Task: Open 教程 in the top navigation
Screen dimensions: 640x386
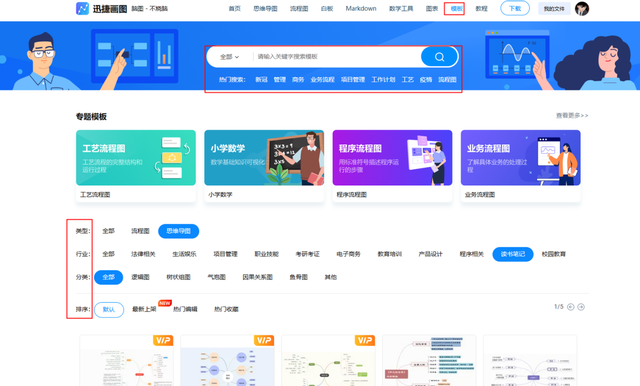Action: [482, 9]
